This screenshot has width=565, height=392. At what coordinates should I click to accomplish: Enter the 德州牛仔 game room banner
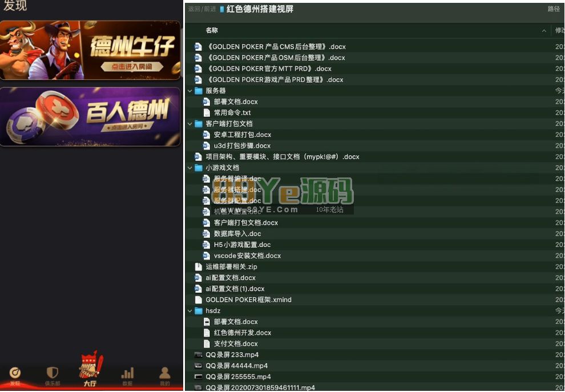90,50
